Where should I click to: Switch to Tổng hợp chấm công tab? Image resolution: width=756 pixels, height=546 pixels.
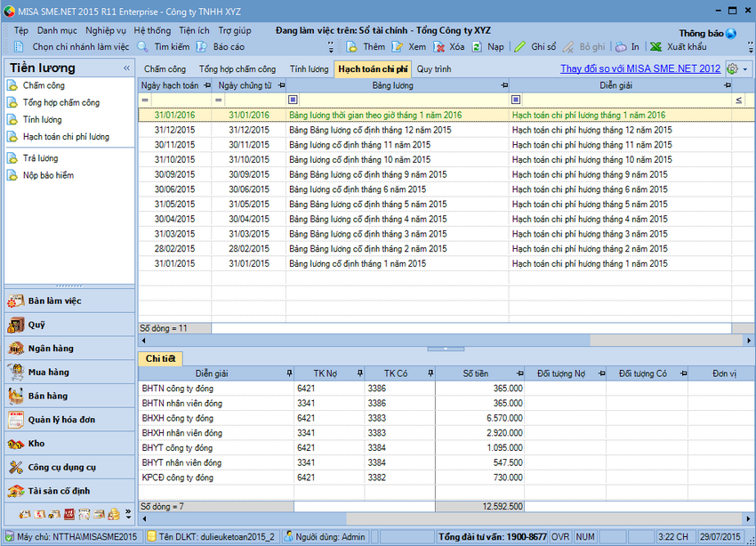tap(237, 69)
